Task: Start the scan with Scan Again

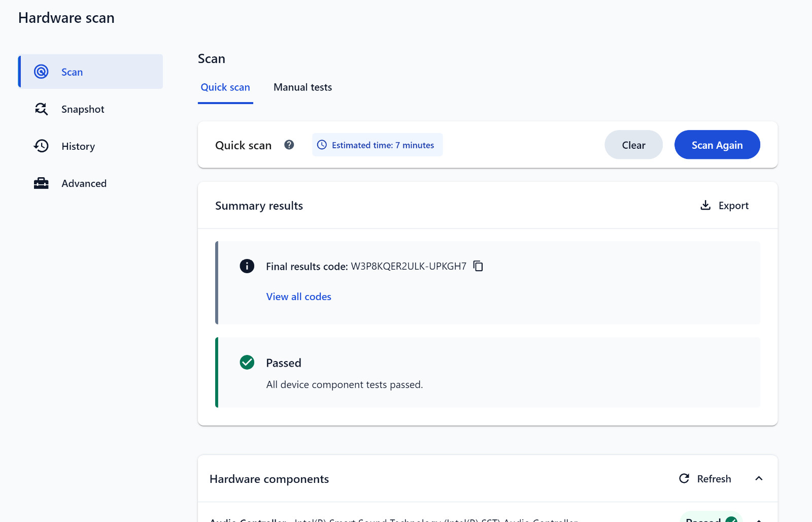Action: pyautogui.click(x=717, y=145)
